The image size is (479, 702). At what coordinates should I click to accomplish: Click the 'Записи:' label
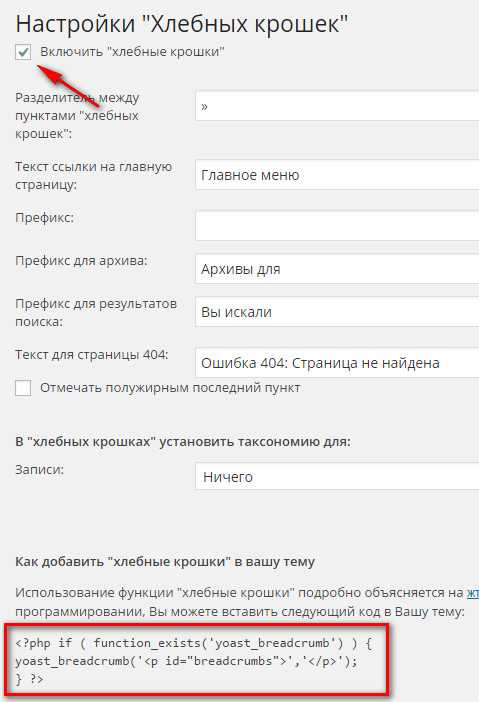[x=39, y=470]
